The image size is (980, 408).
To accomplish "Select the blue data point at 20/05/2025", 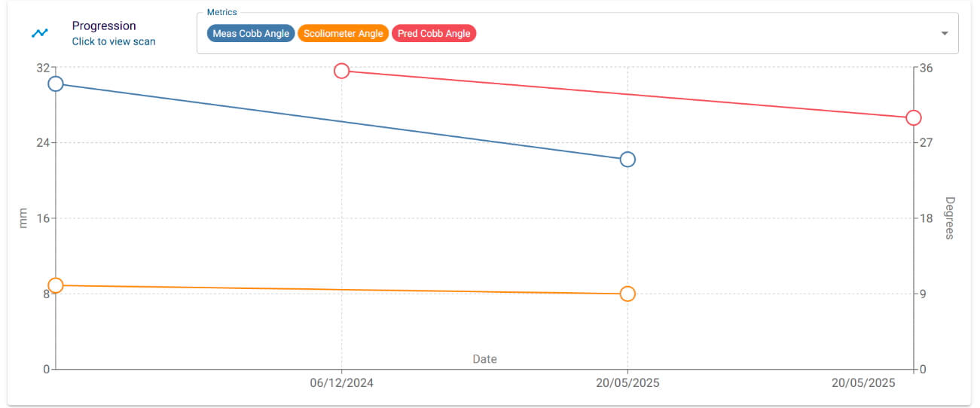I will 627,160.
